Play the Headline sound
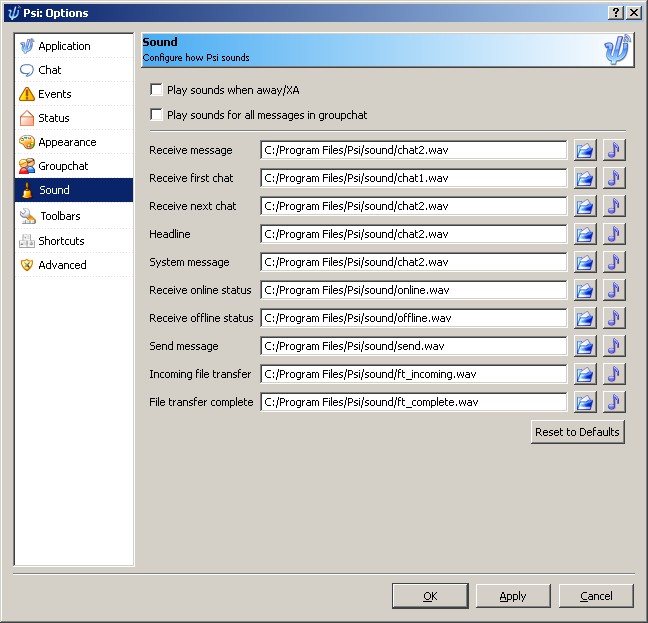The width and height of the screenshot is (648, 623). click(614, 234)
